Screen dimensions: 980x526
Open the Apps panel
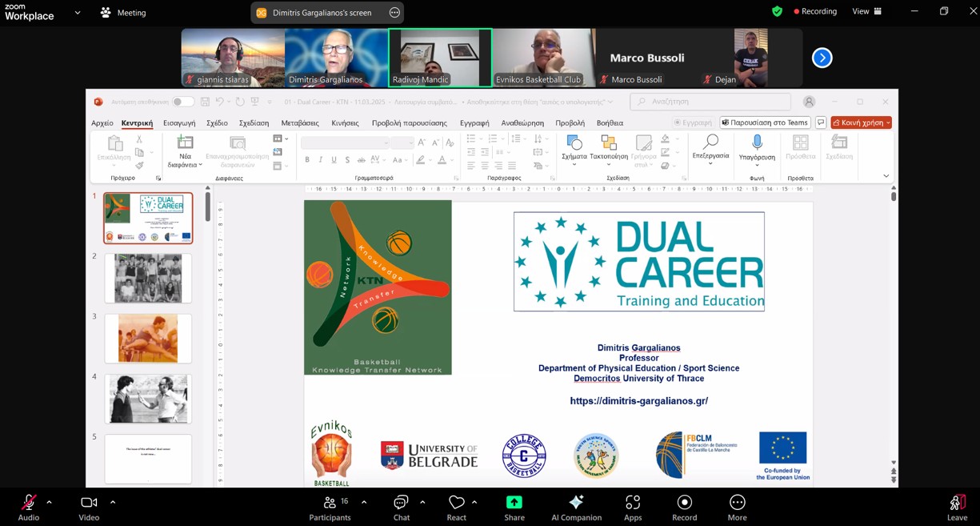tap(633, 503)
